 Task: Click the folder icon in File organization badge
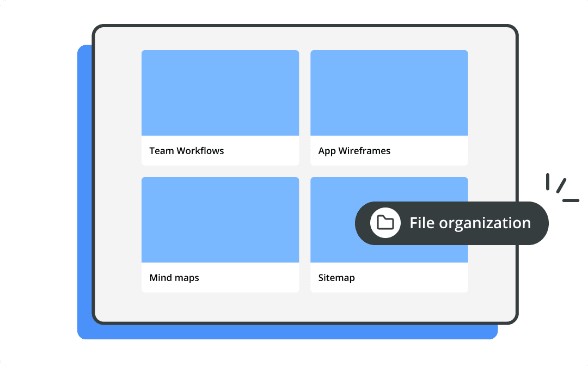(x=385, y=223)
